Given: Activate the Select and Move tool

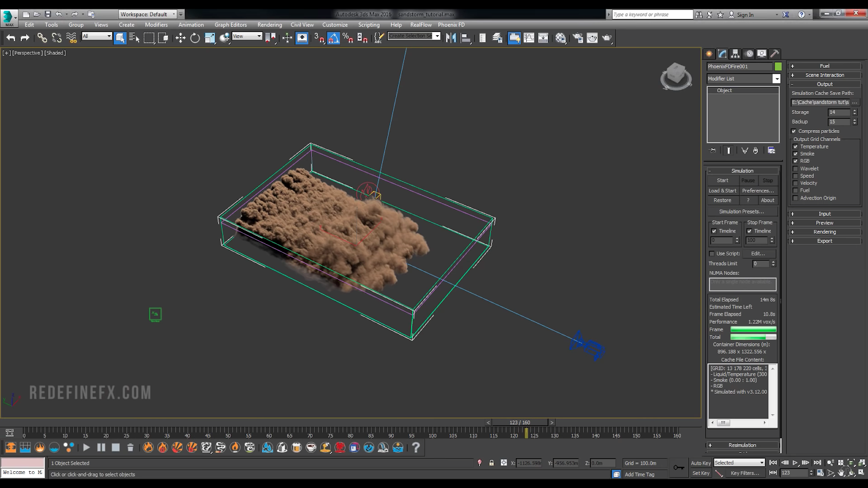Looking at the screenshot, I should pos(180,38).
